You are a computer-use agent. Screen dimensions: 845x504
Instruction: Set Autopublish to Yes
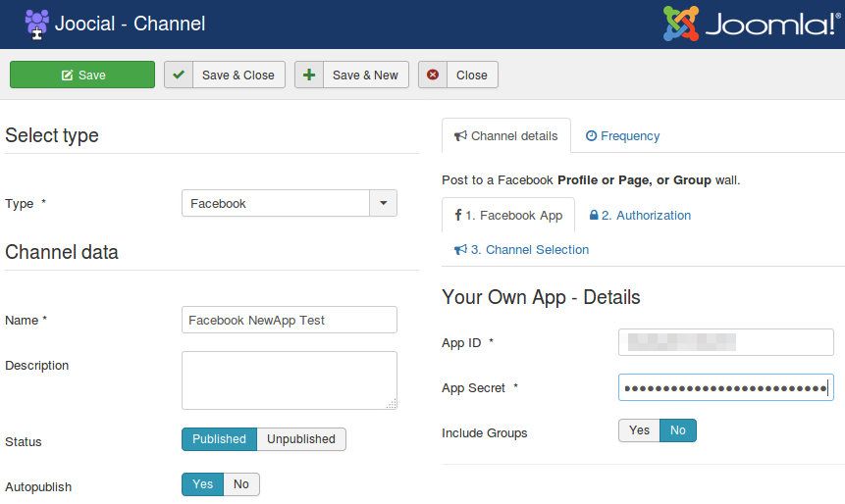(x=202, y=484)
